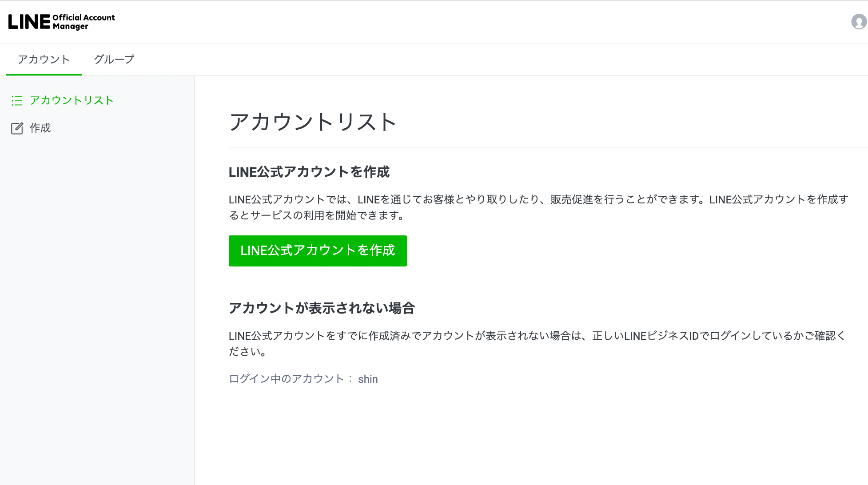Click the bold LINE公式アカウントを作成 section heading
868x485 pixels.
pyautogui.click(x=309, y=172)
